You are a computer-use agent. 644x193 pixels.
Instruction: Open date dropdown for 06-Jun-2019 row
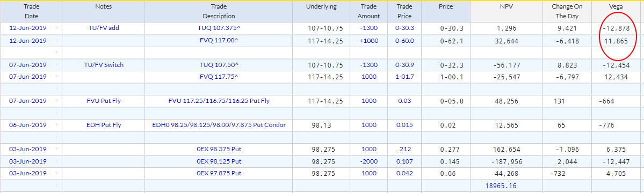(57, 125)
